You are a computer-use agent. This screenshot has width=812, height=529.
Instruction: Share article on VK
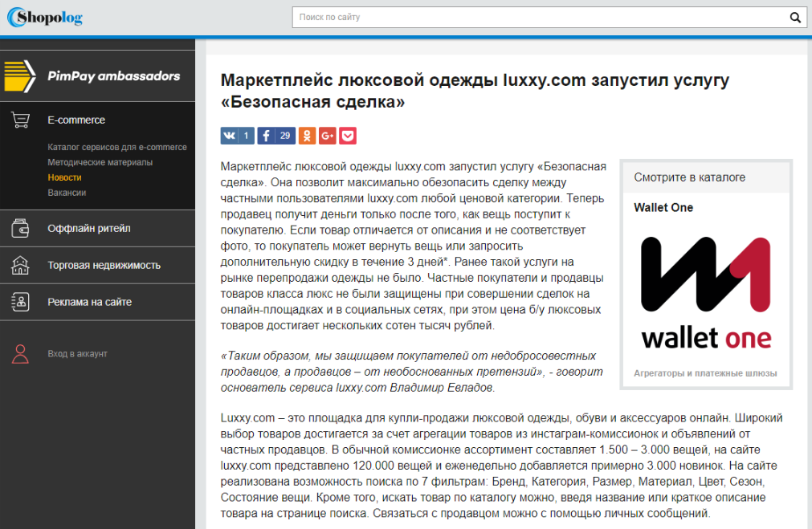[x=238, y=136]
